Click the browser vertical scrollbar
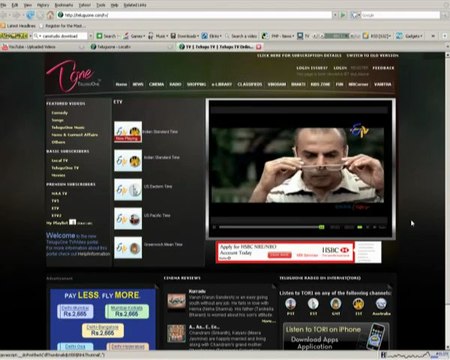 point(447,200)
